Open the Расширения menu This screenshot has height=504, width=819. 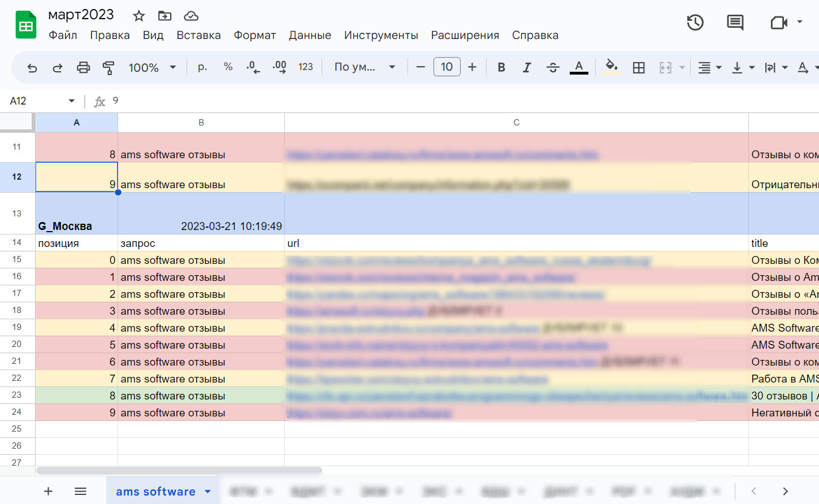[465, 35]
